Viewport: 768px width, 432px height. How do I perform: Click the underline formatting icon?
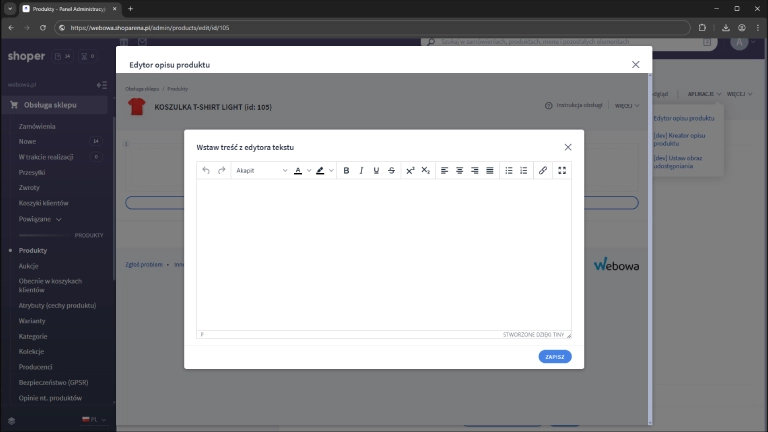tap(377, 171)
